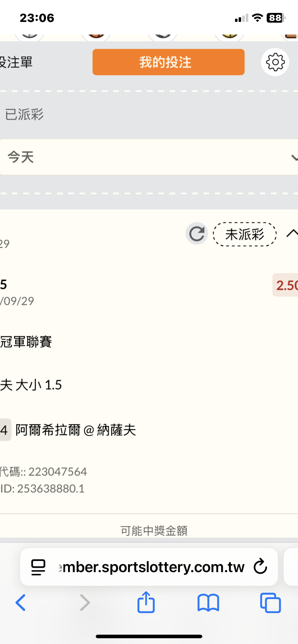Image resolution: width=298 pixels, height=644 pixels.
Task: Reload the page in Safari's address bar
Action: pos(260,567)
